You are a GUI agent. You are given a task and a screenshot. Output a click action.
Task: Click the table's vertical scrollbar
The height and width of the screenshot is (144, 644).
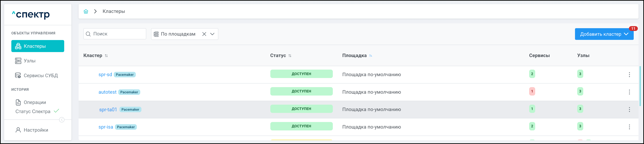tap(640, 85)
